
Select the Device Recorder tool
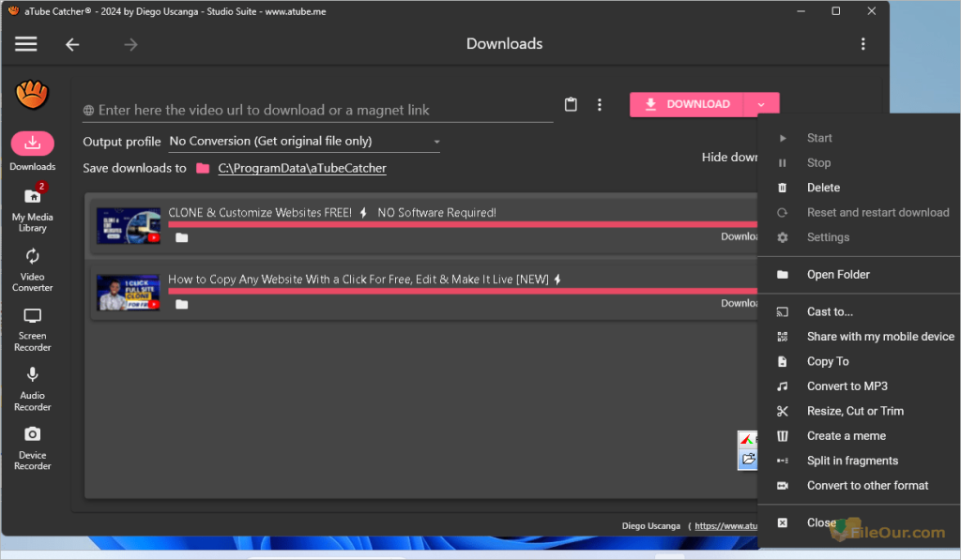point(32,446)
